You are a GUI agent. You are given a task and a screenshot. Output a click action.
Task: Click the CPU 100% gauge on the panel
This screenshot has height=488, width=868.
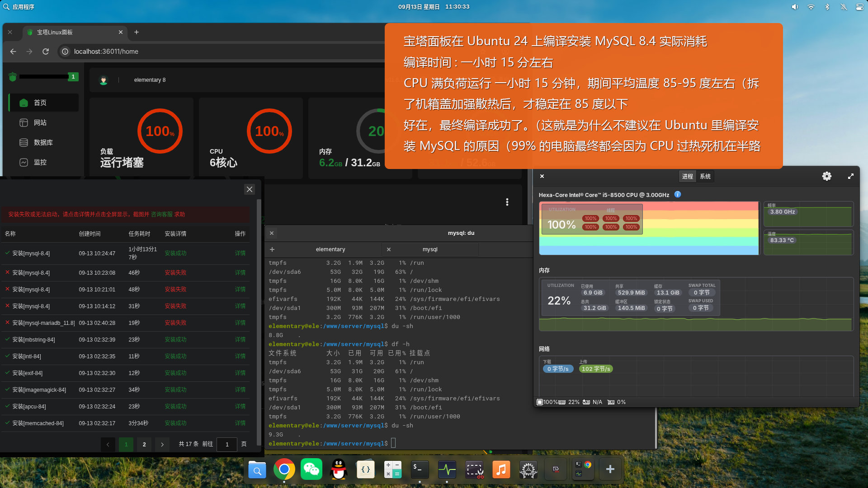coord(269,131)
